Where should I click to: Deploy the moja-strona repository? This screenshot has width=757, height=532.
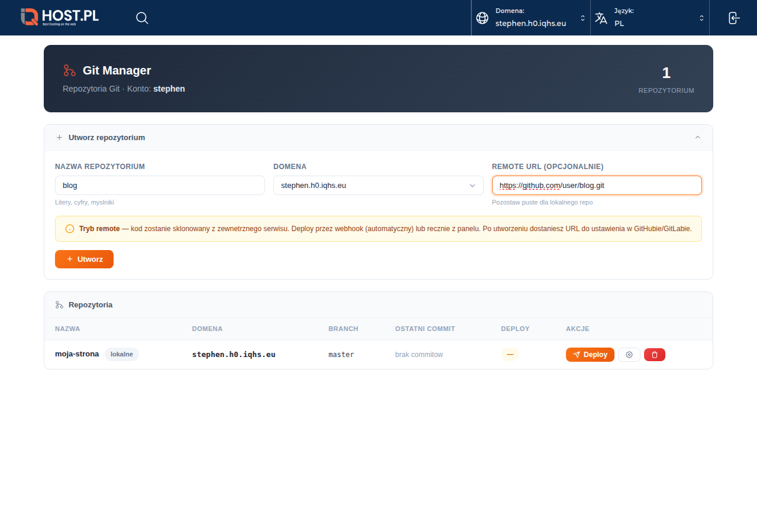coord(590,355)
